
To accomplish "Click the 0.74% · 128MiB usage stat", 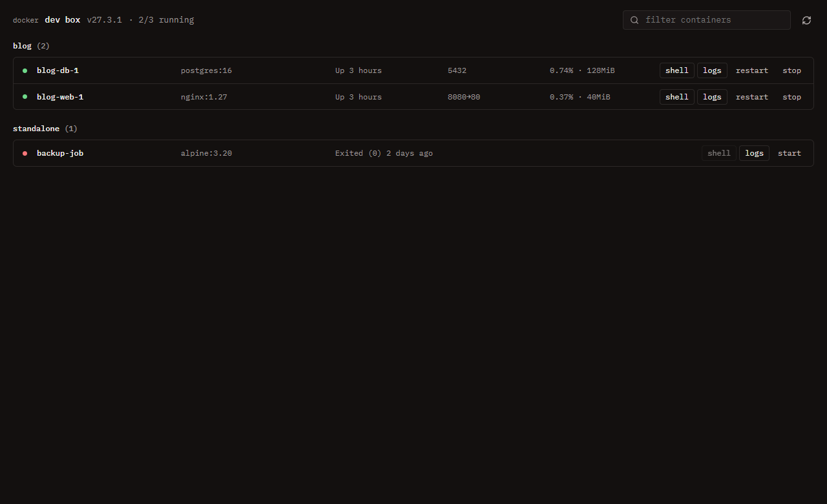I will 582,70.
